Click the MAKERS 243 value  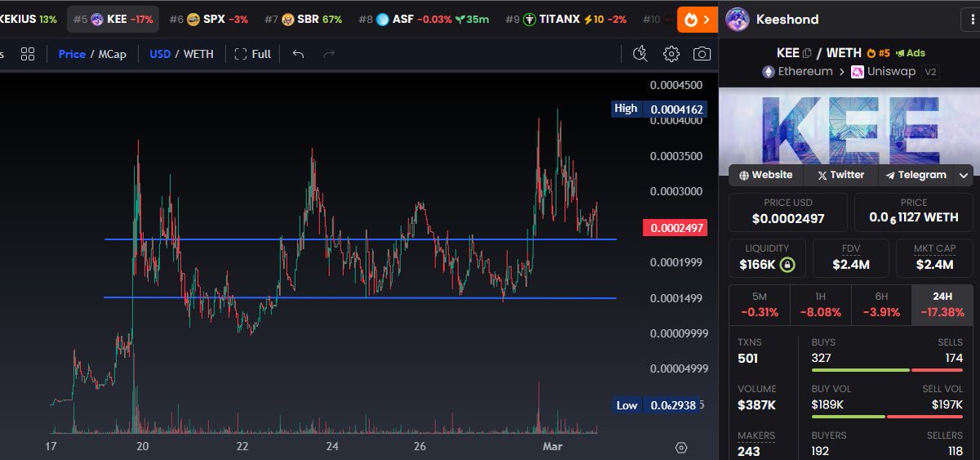pos(749,451)
